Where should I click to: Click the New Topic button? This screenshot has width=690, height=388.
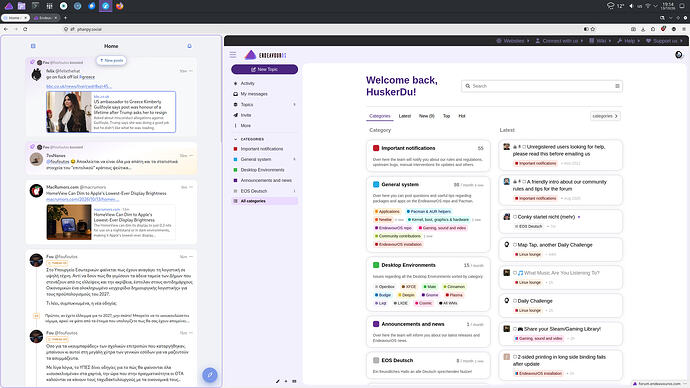(264, 69)
